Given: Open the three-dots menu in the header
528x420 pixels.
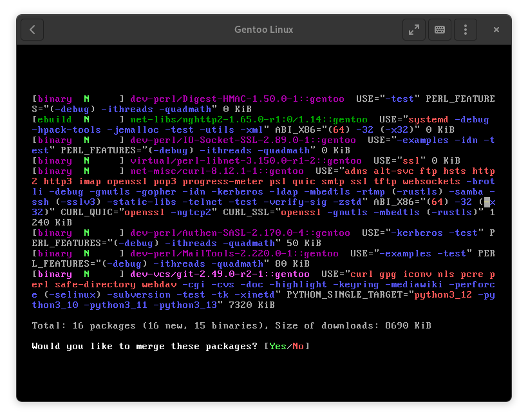Looking at the screenshot, I should click(466, 30).
